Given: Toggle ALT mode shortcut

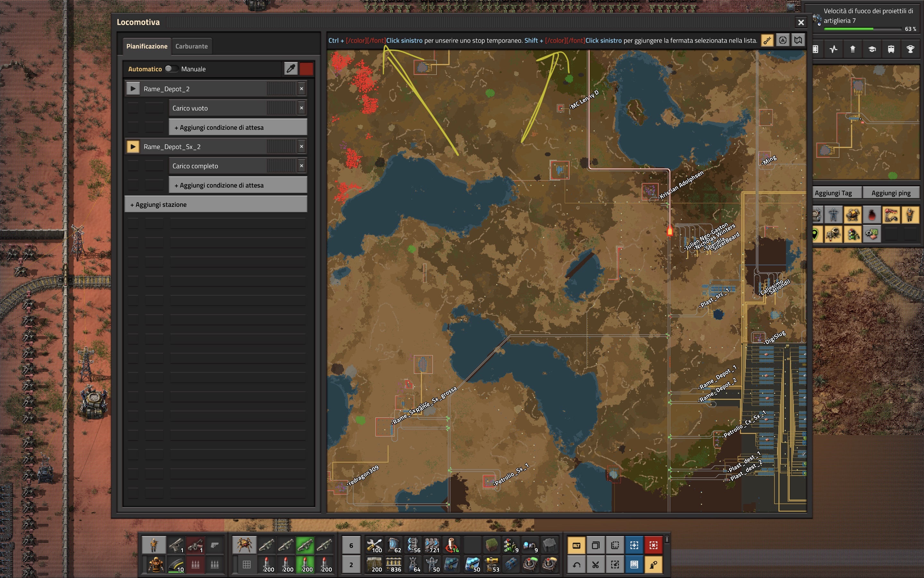Looking at the screenshot, I should [577, 545].
